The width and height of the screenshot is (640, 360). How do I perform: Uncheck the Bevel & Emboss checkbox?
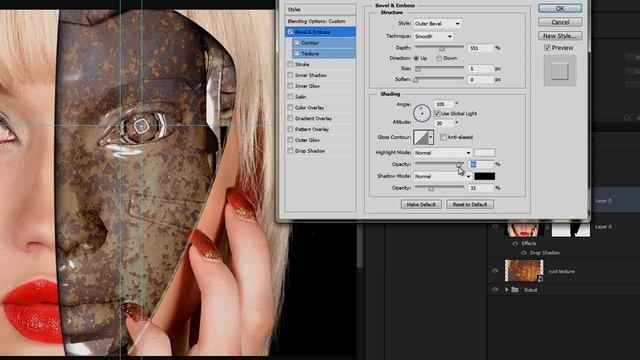(x=290, y=32)
